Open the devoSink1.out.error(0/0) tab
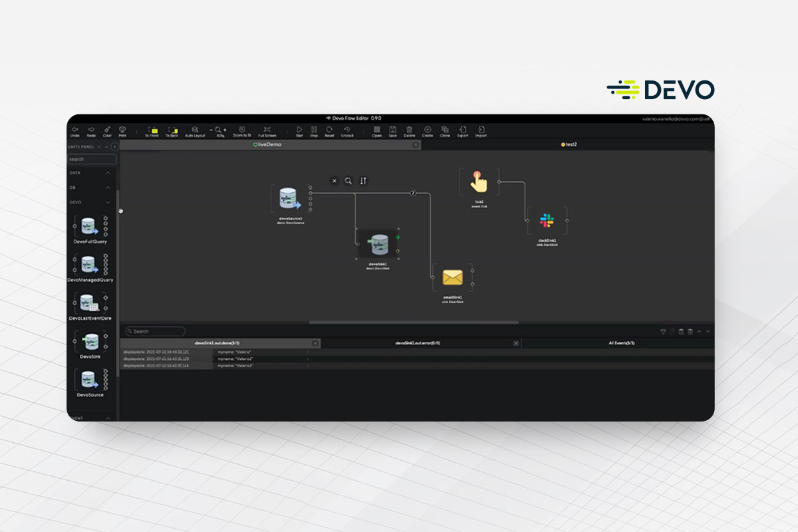This screenshot has height=532, width=798. pyautogui.click(x=418, y=343)
